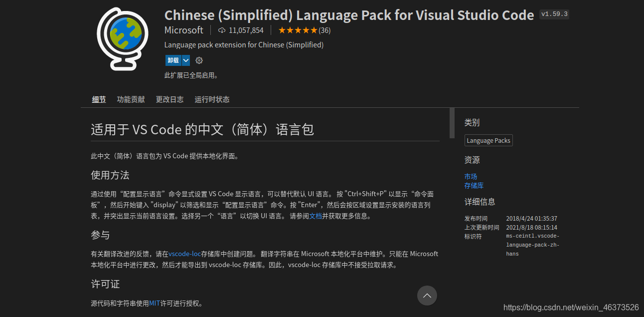
Task: Open the 运行时状态 tab
Action: coord(212,99)
